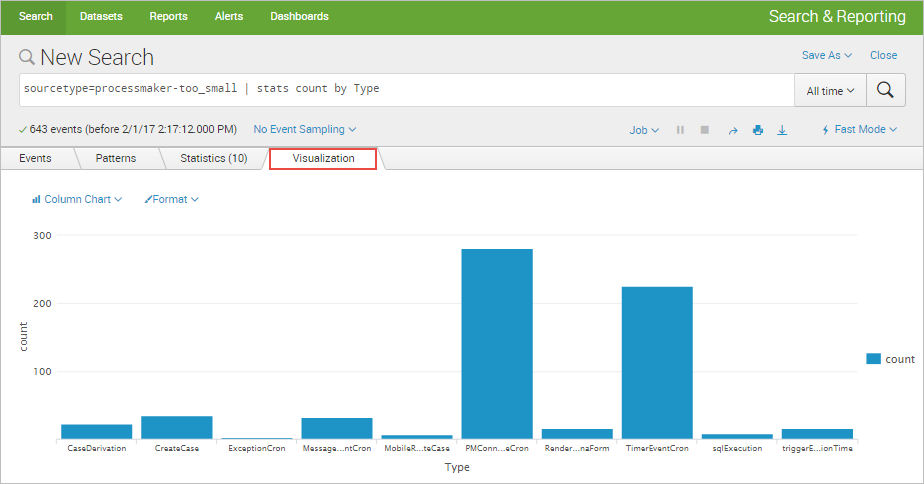Go to Dashboards in the top navigation
This screenshot has height=484, width=924.
299,17
